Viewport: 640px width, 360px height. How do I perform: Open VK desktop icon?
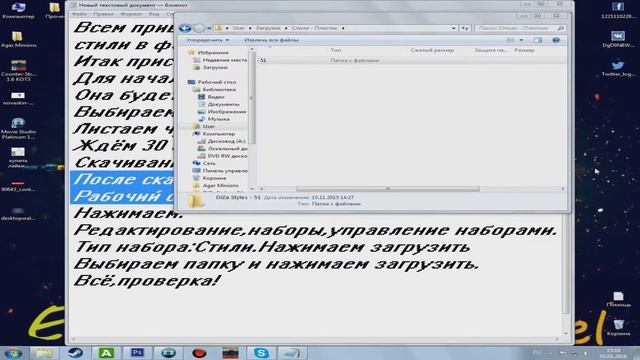(618, 39)
